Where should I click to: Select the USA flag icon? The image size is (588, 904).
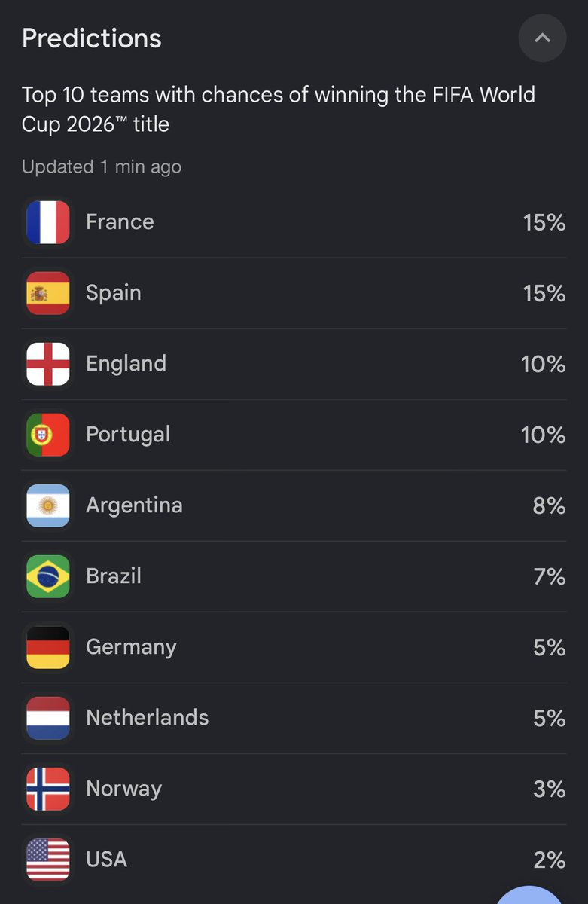click(48, 860)
